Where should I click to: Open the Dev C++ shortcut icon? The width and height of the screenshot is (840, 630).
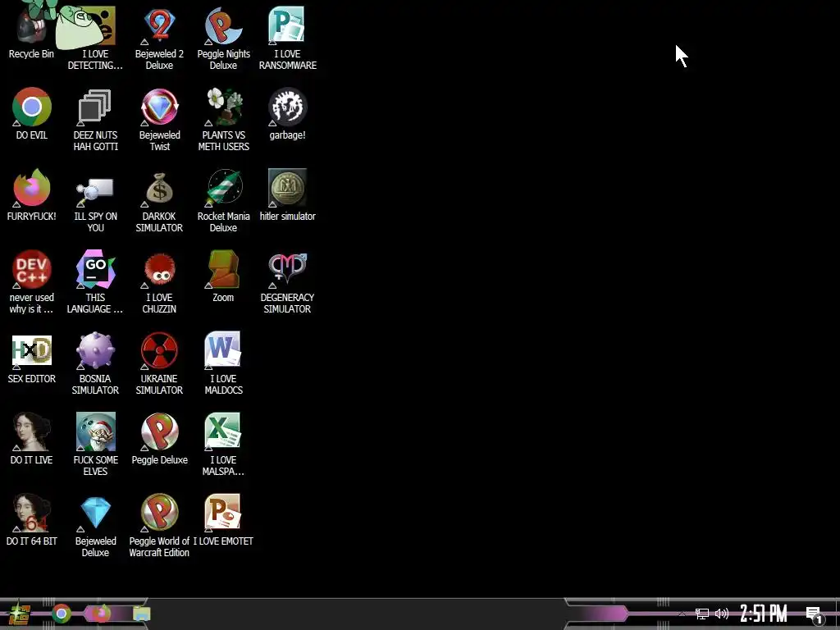(x=32, y=269)
